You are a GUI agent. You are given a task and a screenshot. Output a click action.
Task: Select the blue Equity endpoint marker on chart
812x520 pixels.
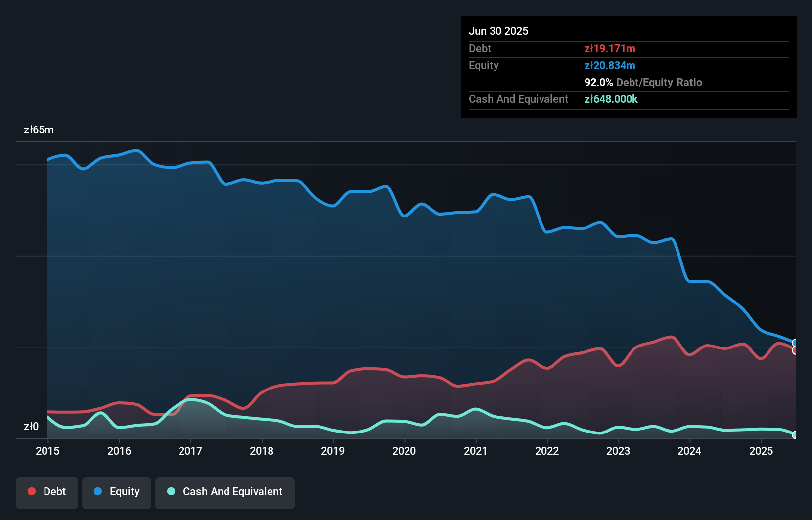pos(795,343)
